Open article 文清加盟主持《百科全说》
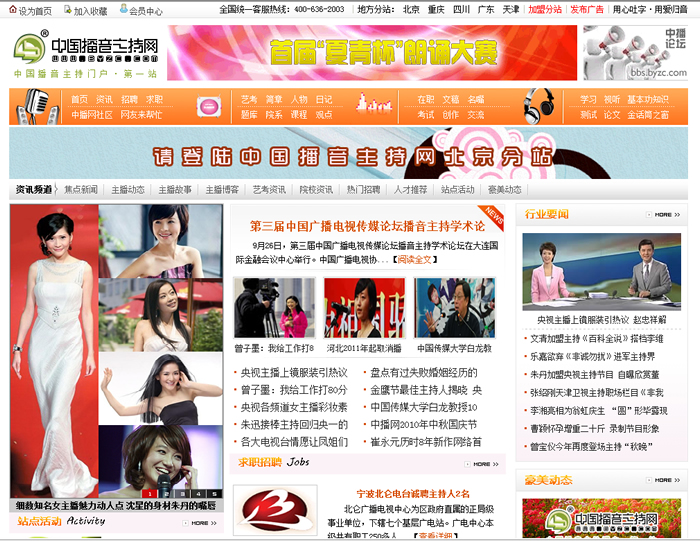 (596, 339)
